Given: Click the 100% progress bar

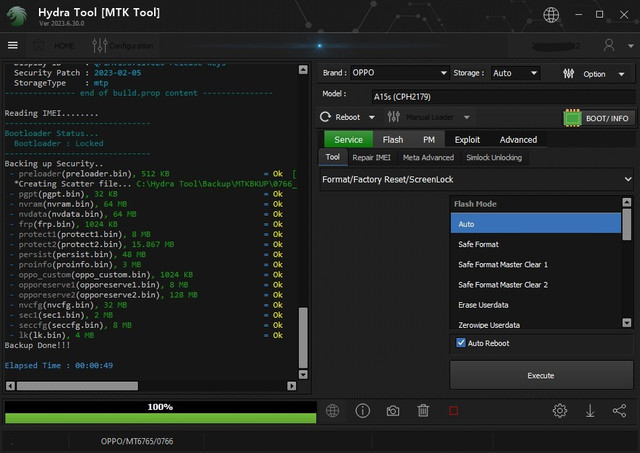Looking at the screenshot, I should (x=160, y=412).
